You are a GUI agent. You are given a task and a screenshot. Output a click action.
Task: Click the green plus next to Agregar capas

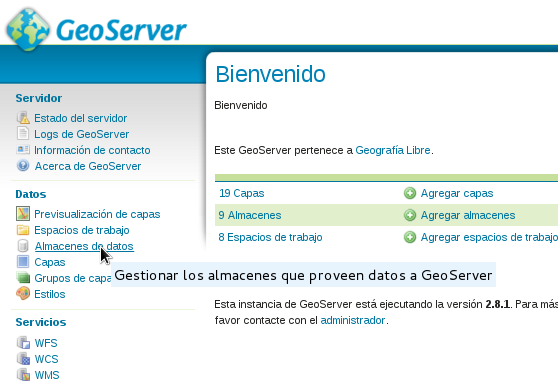[x=410, y=193]
